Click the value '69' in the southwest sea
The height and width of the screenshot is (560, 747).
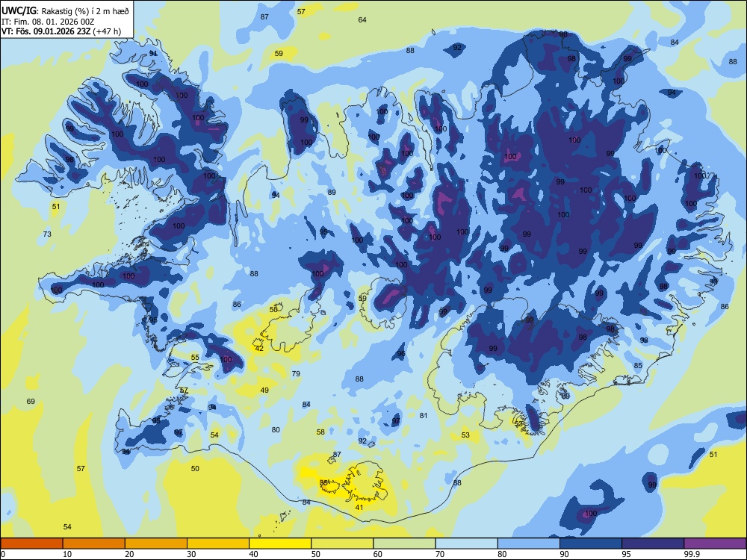31,402
